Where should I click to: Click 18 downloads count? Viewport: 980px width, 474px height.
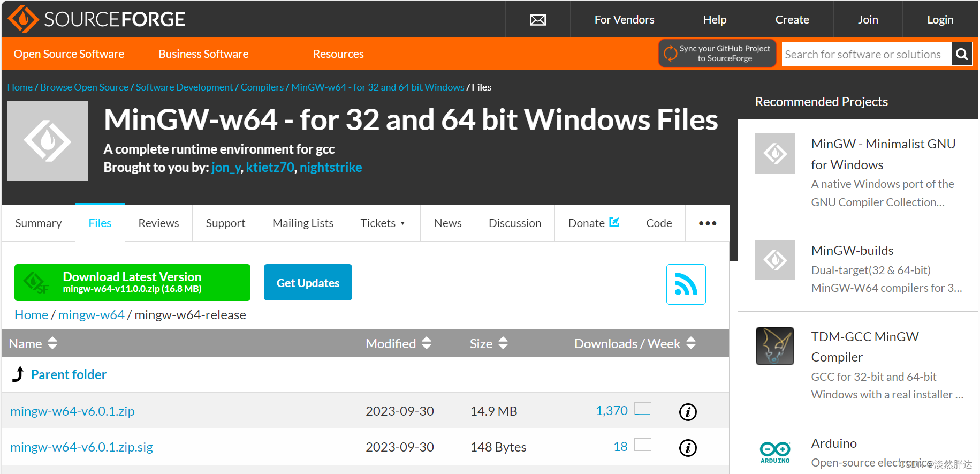pyautogui.click(x=620, y=447)
